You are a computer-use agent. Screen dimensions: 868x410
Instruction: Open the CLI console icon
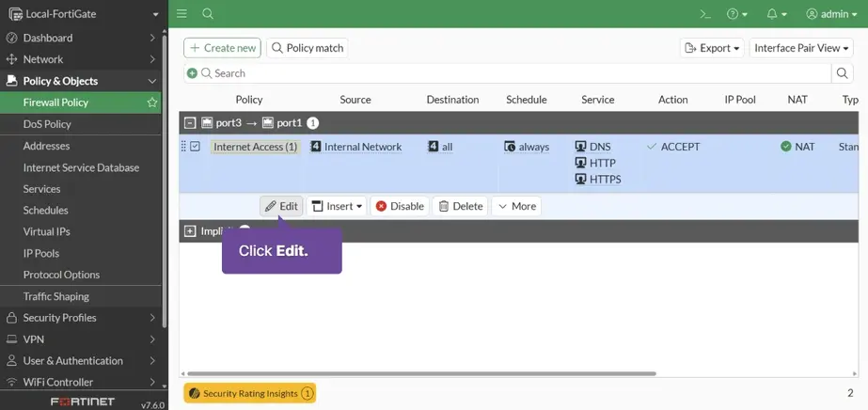pyautogui.click(x=705, y=14)
